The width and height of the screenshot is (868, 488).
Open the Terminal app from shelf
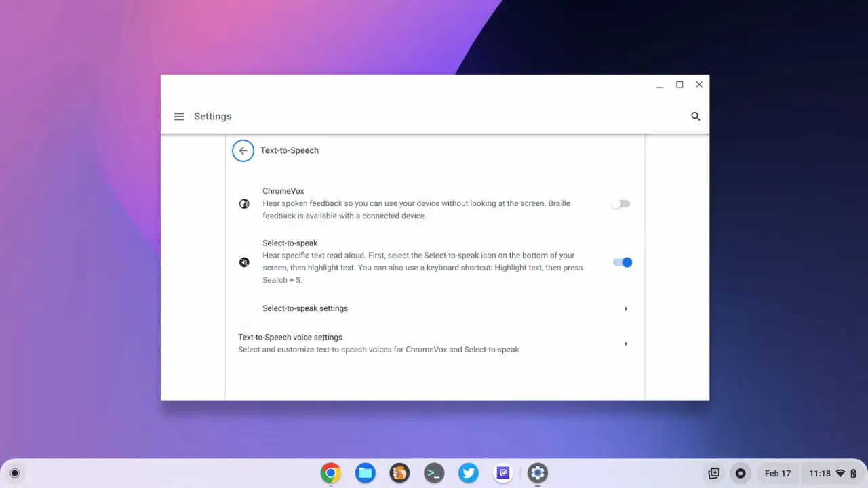point(434,473)
